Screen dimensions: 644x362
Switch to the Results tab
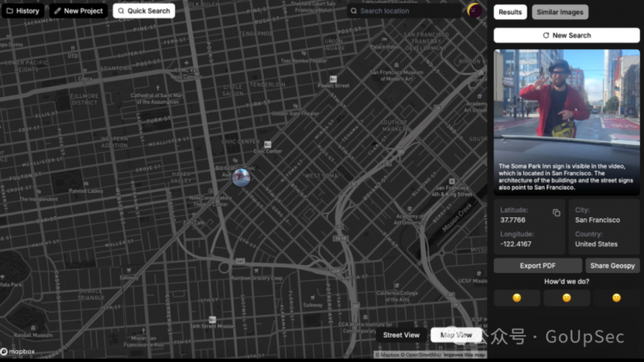(510, 12)
